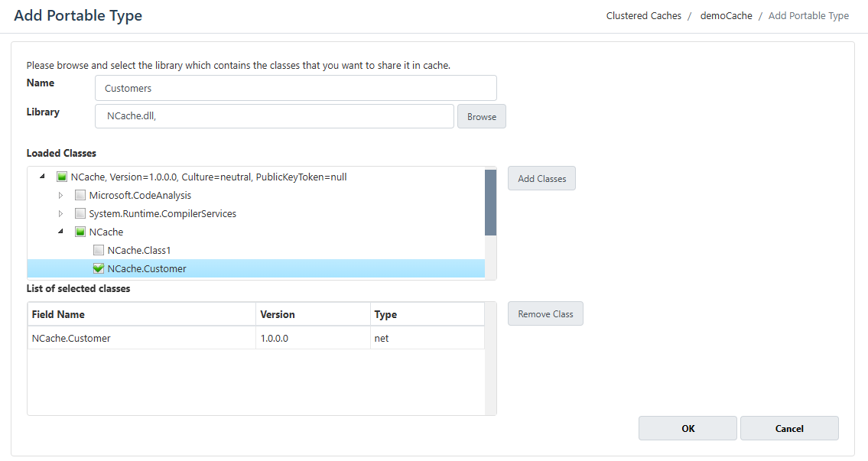Collapse the NCache namespace node
Image resolution: width=868 pixels, height=461 pixels.
tap(60, 232)
